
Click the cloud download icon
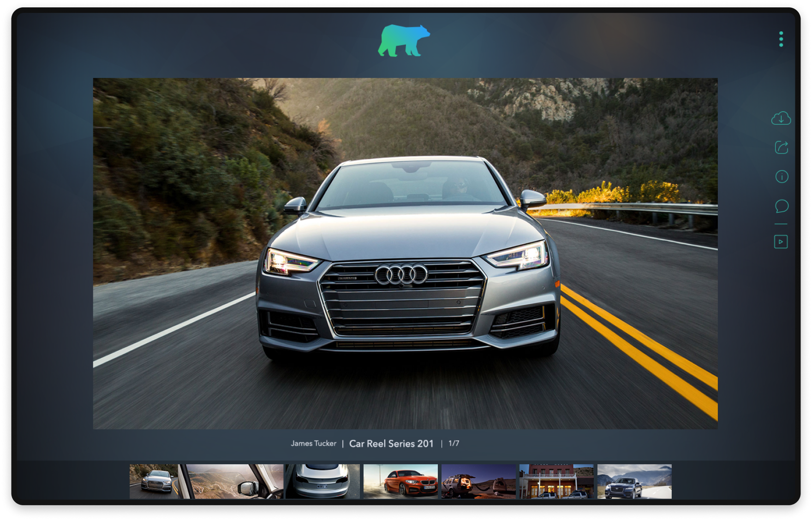[x=781, y=118]
